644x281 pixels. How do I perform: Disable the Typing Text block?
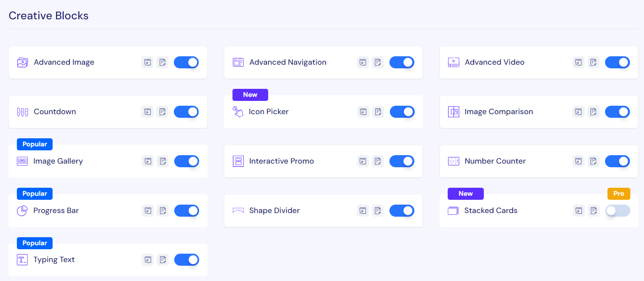point(187,260)
